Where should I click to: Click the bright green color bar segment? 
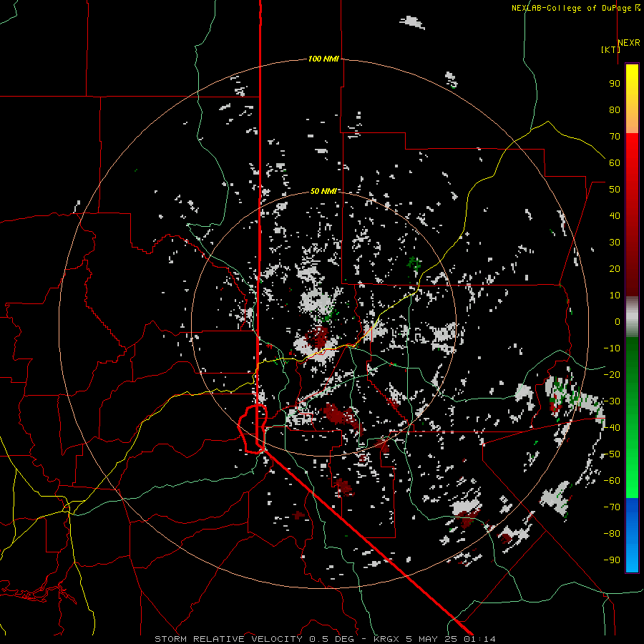[632, 472]
